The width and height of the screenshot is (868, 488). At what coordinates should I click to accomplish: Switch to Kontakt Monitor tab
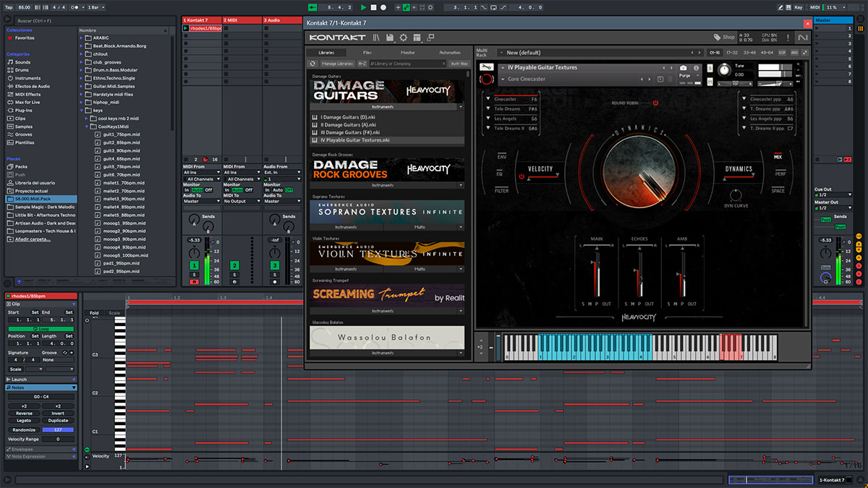point(408,53)
